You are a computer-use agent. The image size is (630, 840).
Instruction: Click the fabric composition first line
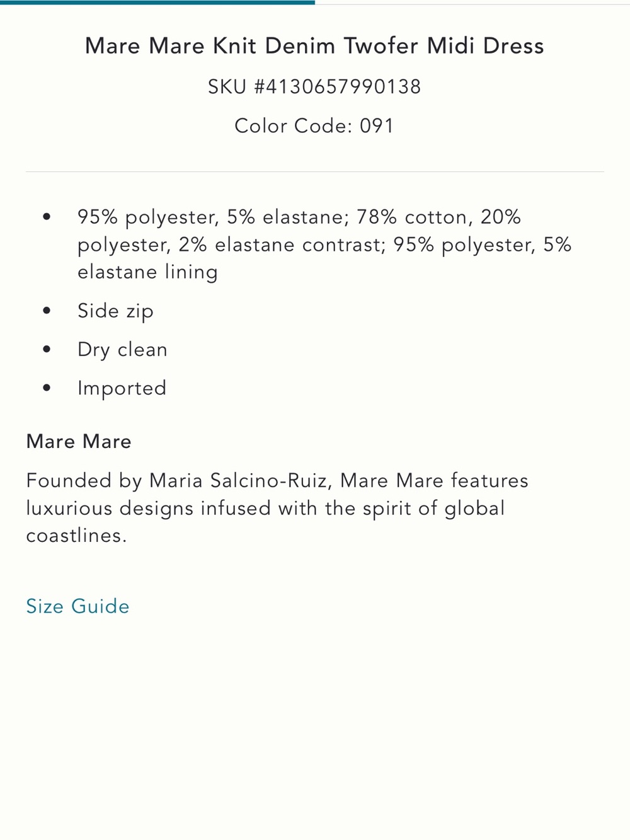coord(299,217)
